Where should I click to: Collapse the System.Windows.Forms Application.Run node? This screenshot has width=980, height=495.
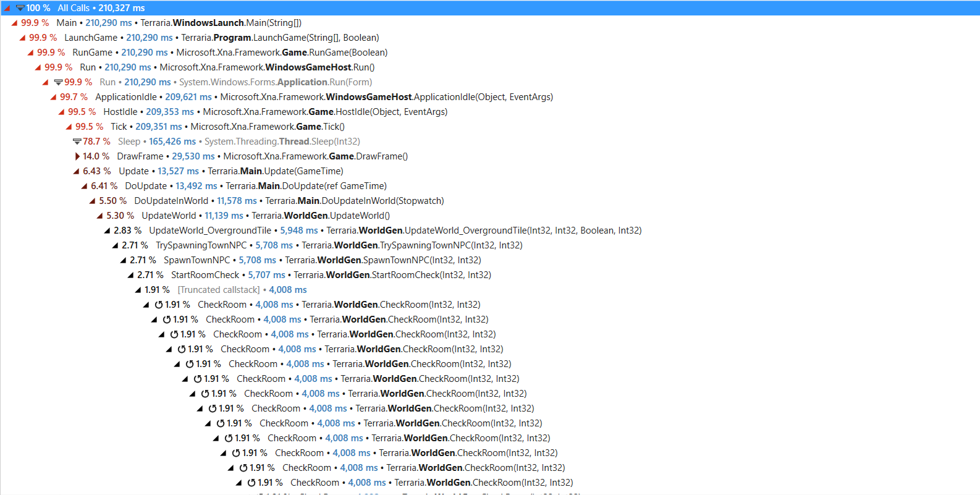tap(45, 82)
